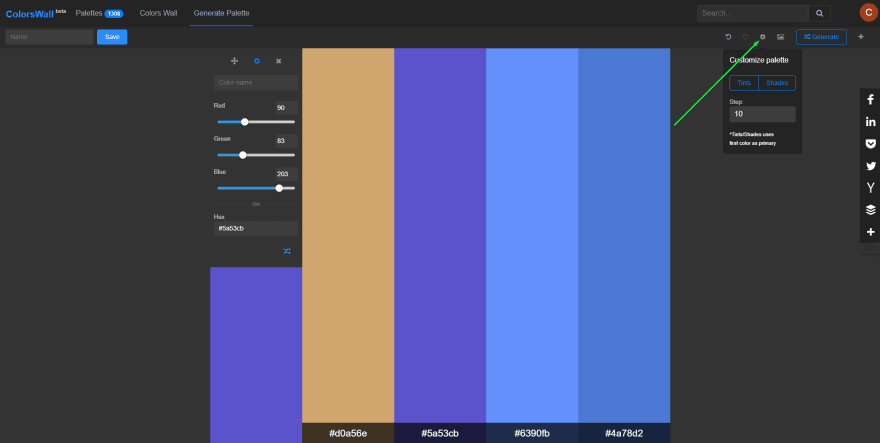Share on LinkedIn

(870, 122)
